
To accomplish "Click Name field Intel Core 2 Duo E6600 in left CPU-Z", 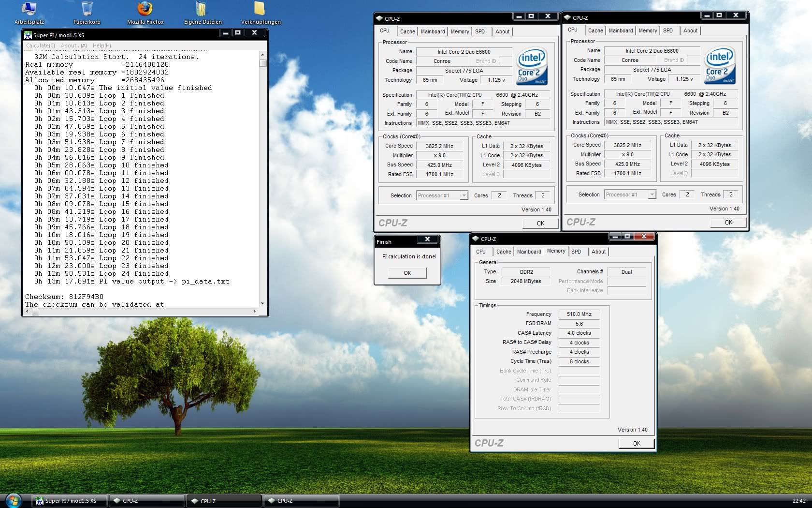I will [x=464, y=52].
